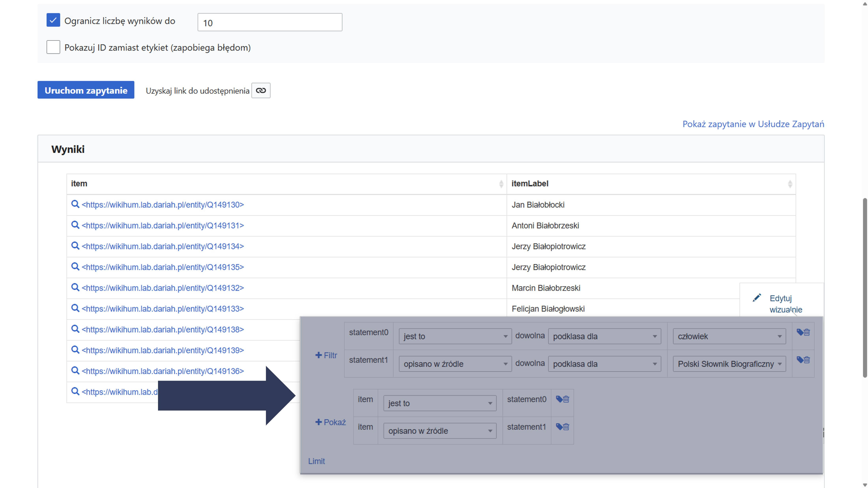
Task: Delete the 'item jest to' show row
Action: (566, 399)
